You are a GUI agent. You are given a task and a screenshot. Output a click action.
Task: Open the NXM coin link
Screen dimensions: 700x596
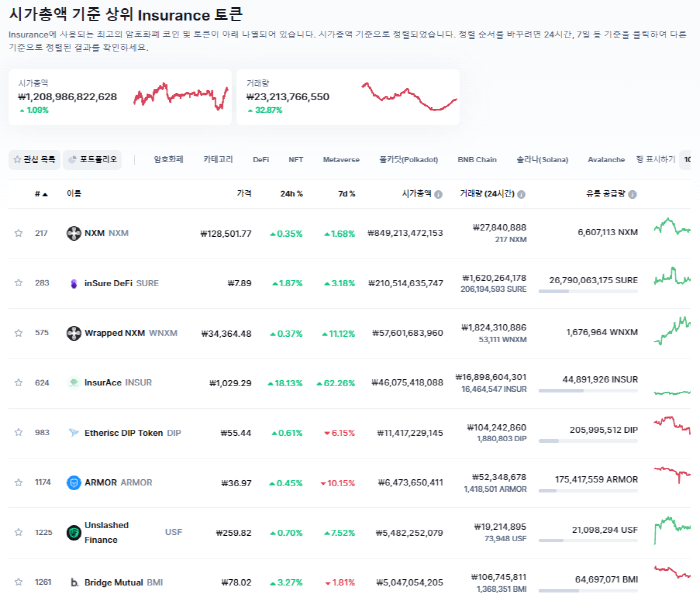(106, 233)
